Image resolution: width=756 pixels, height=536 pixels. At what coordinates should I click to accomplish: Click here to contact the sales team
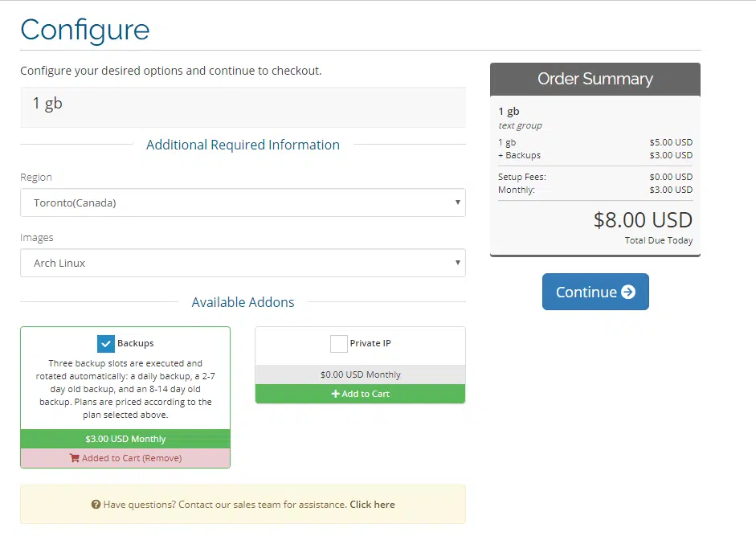[x=372, y=505]
